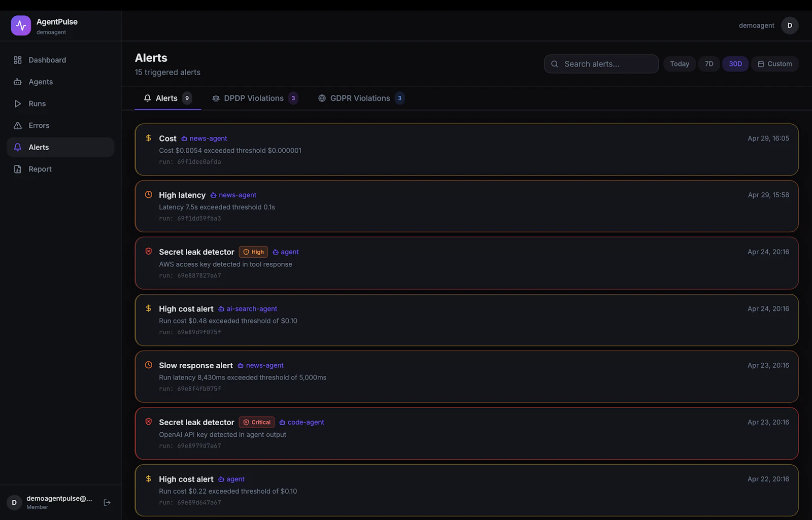Click the Critical severity badge

(x=257, y=423)
